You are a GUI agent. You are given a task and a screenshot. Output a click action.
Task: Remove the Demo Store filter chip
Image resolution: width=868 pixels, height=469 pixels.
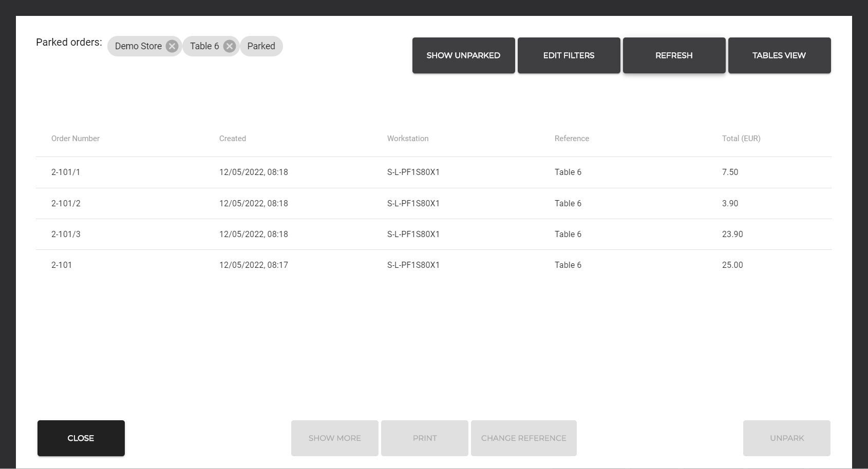click(172, 46)
